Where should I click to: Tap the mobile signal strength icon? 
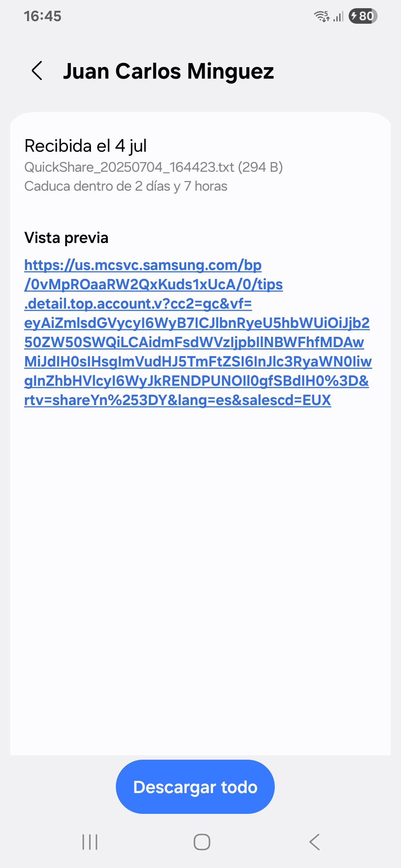338,16
